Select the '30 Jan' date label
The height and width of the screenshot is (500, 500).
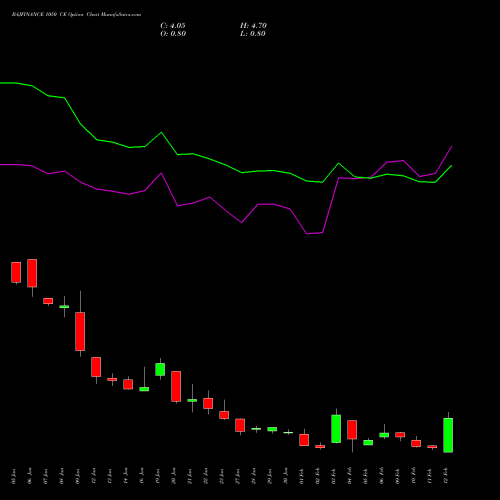pos(286,476)
